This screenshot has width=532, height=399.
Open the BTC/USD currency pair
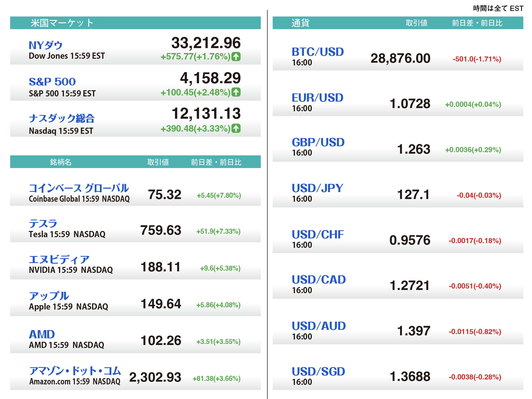pyautogui.click(x=318, y=52)
